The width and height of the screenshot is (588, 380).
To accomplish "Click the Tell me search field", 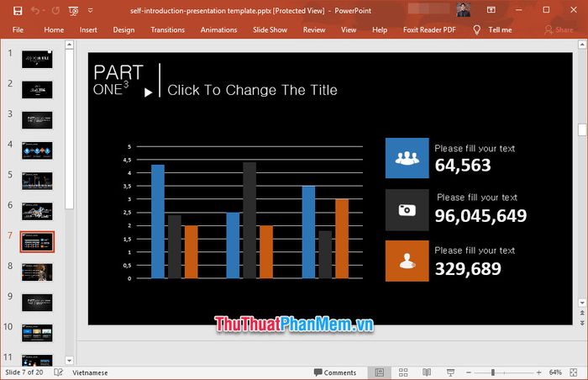I will [x=500, y=29].
